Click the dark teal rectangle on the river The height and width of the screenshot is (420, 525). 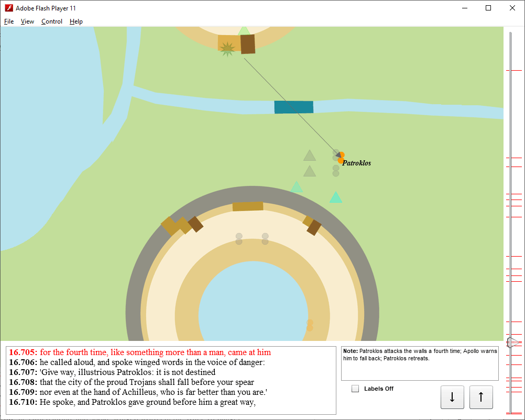[x=293, y=107]
